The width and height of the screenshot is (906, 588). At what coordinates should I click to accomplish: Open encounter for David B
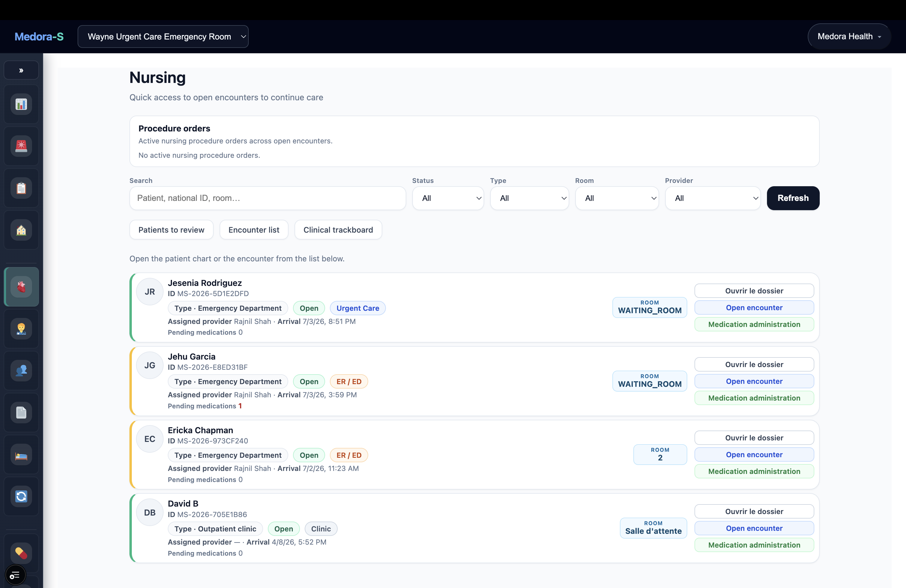754,528
